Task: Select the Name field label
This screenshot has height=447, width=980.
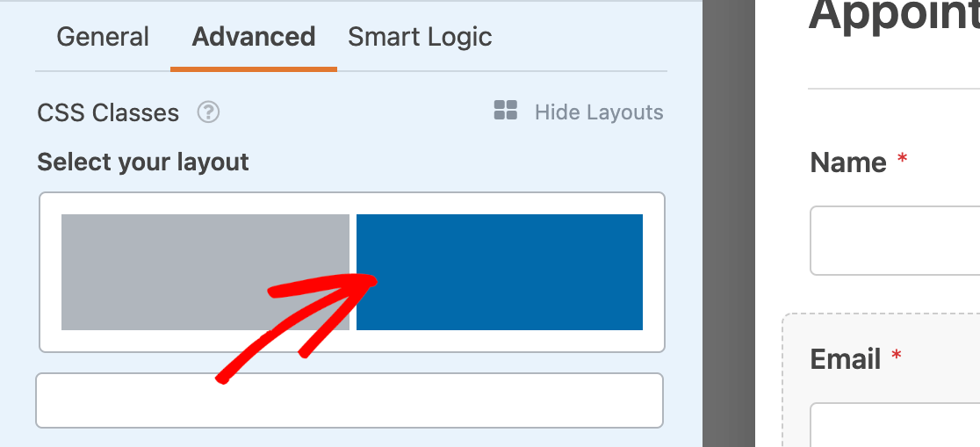Action: (x=848, y=162)
